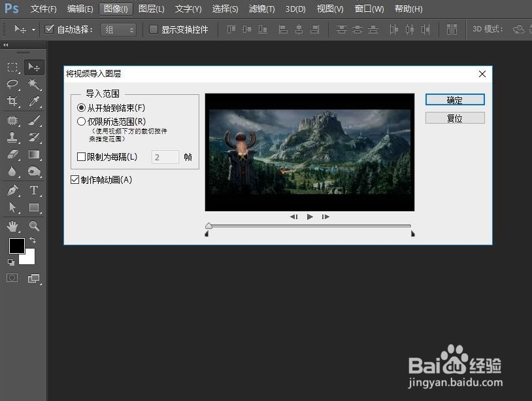The width and height of the screenshot is (532, 401).
Task: Open the 组 auto-select dropdown
Action: [x=118, y=30]
